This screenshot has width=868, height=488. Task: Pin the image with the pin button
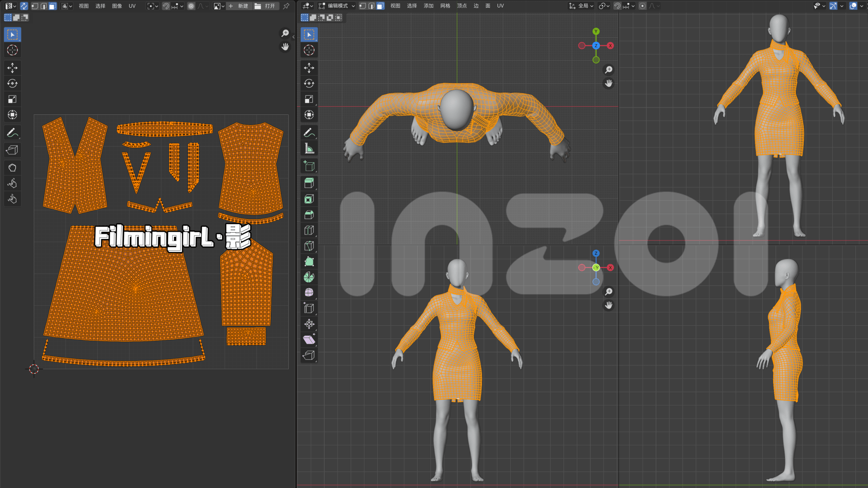click(286, 6)
